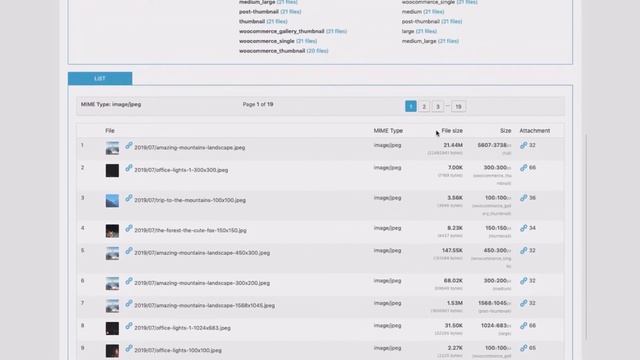Click the 1.53M file size value
The image size is (640, 360).
click(x=455, y=303)
